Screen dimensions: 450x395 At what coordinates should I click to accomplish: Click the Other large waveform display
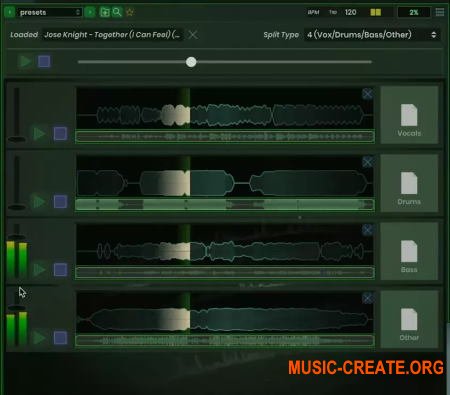pyautogui.click(x=225, y=312)
